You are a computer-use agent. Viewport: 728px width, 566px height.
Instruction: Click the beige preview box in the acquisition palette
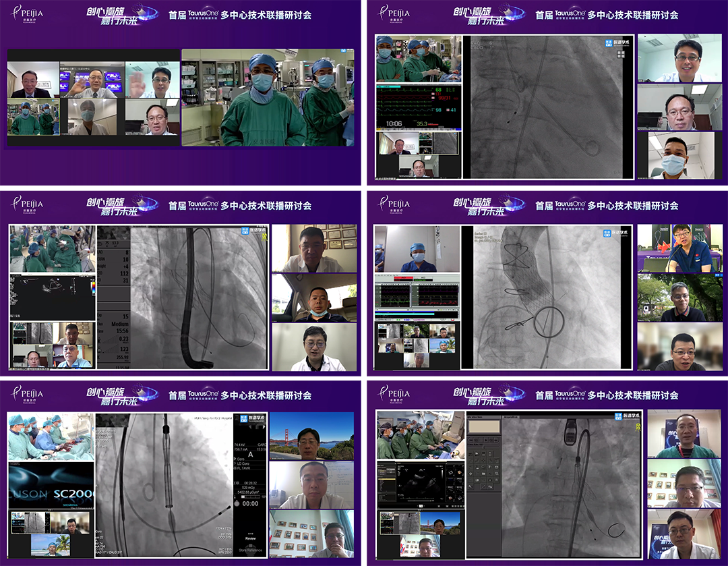[484, 427]
